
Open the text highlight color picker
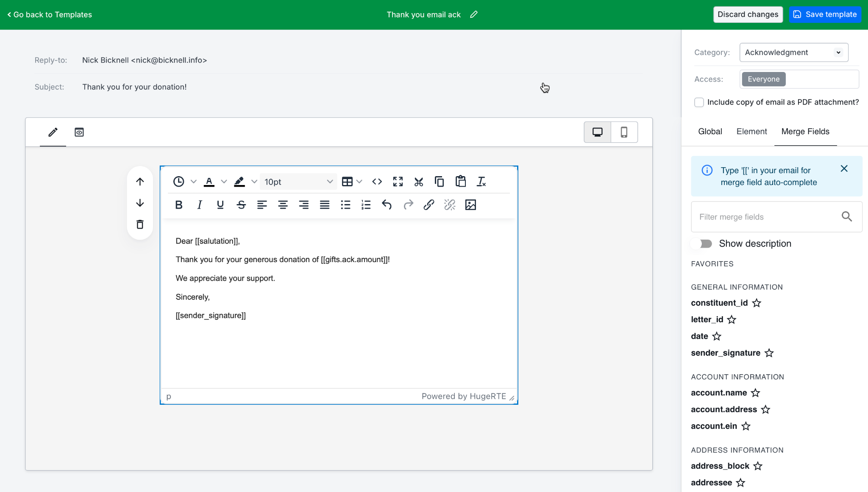point(254,182)
